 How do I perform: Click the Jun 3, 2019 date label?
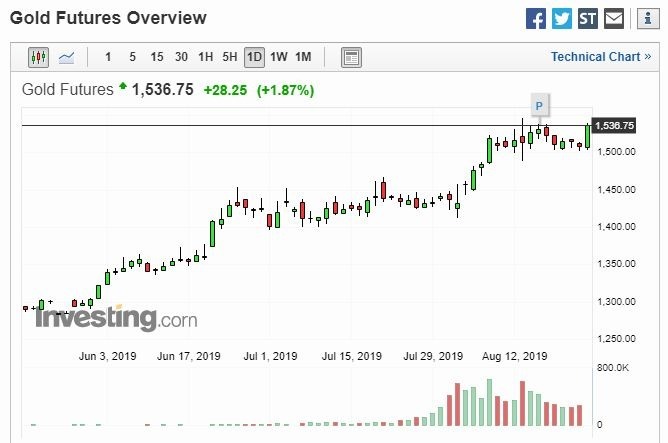pyautogui.click(x=107, y=356)
